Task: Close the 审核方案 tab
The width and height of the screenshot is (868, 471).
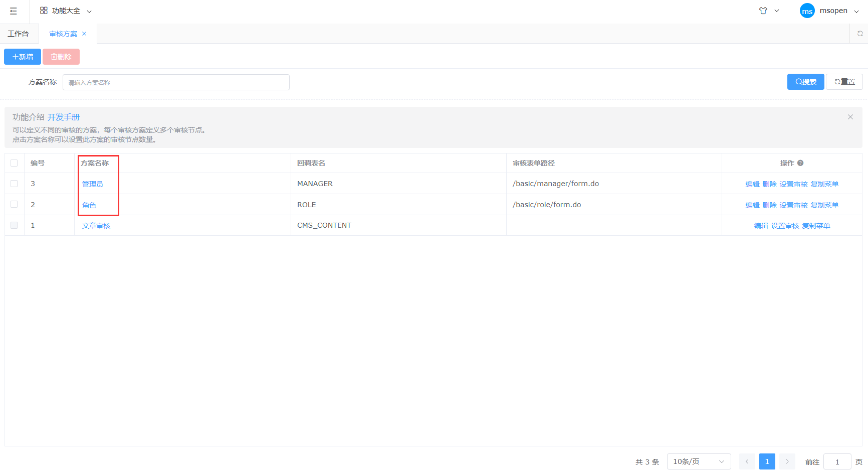Action: (x=84, y=34)
